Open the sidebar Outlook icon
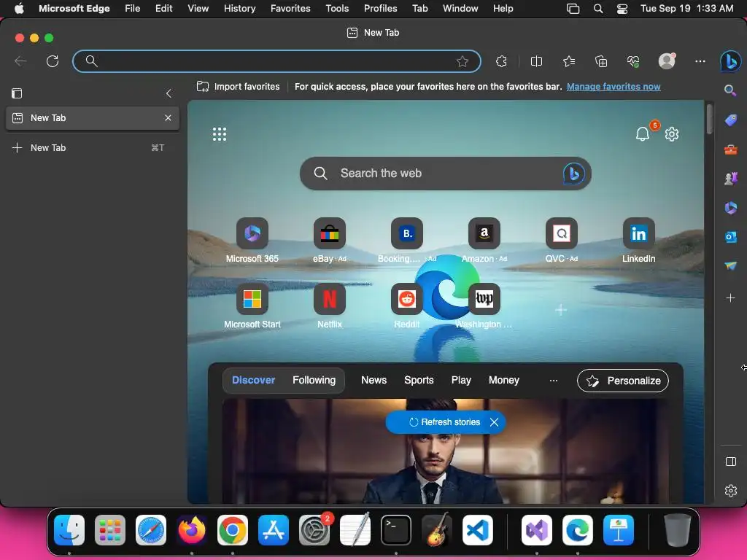The height and width of the screenshot is (560, 747). [730, 237]
